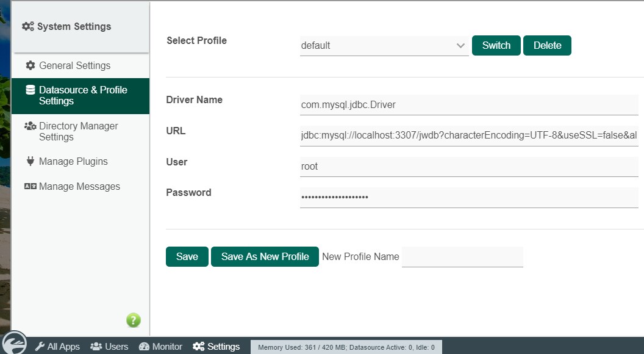Image resolution: width=644 pixels, height=354 pixels.
Task: Open the Select Profile dropdown
Action: pyautogui.click(x=384, y=45)
